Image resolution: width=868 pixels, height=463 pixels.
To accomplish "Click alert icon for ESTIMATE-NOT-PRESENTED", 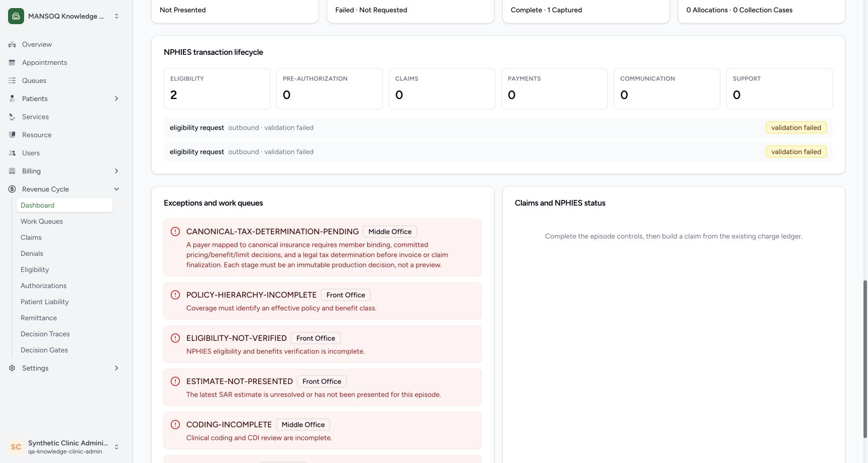I will [175, 382].
